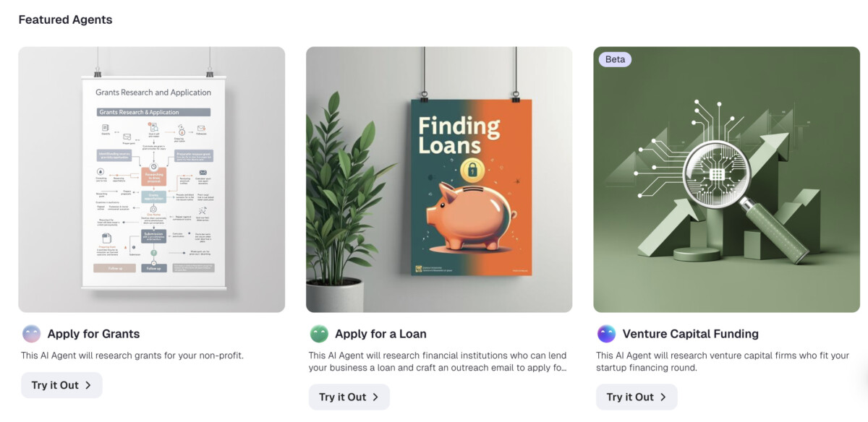Click the chevron arrow in Loan Try it Out

point(375,397)
